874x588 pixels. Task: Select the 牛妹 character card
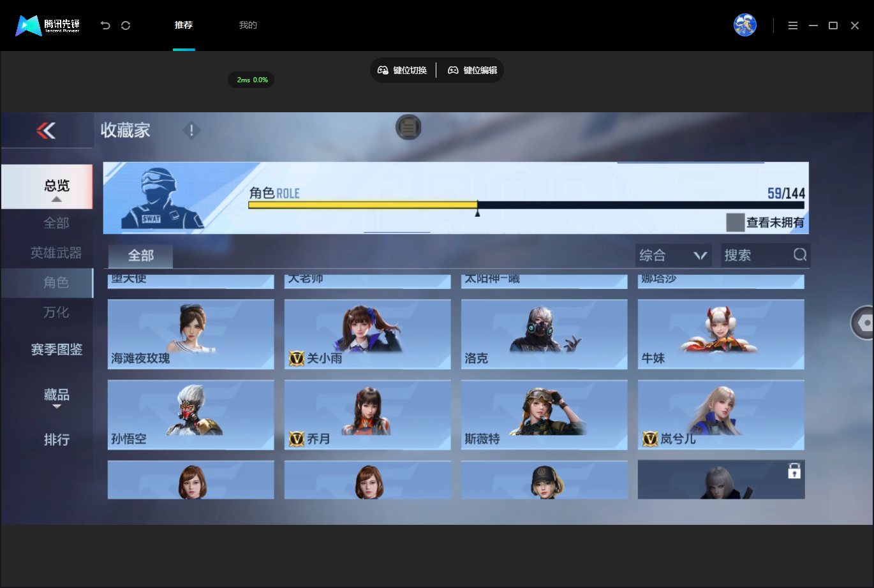[721, 334]
